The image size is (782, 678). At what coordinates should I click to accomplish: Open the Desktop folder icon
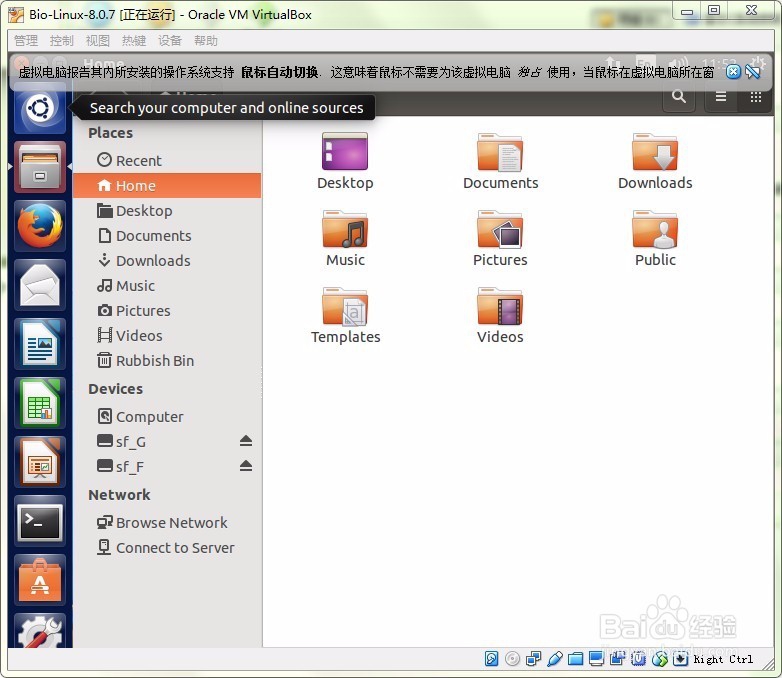pyautogui.click(x=345, y=161)
